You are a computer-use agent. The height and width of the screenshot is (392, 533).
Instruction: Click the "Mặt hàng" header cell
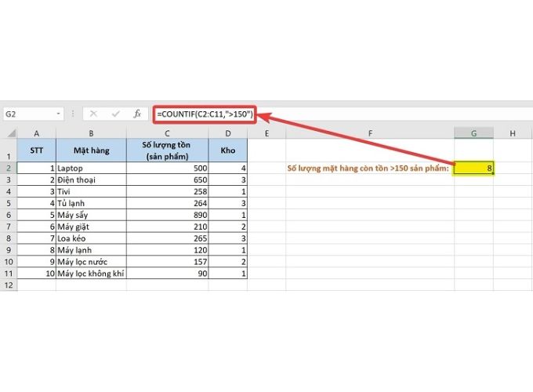[91, 151]
